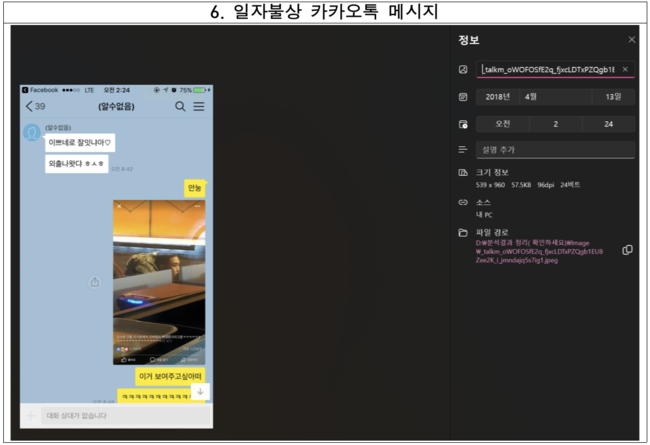Tap the share icon beside the photo

click(x=95, y=282)
